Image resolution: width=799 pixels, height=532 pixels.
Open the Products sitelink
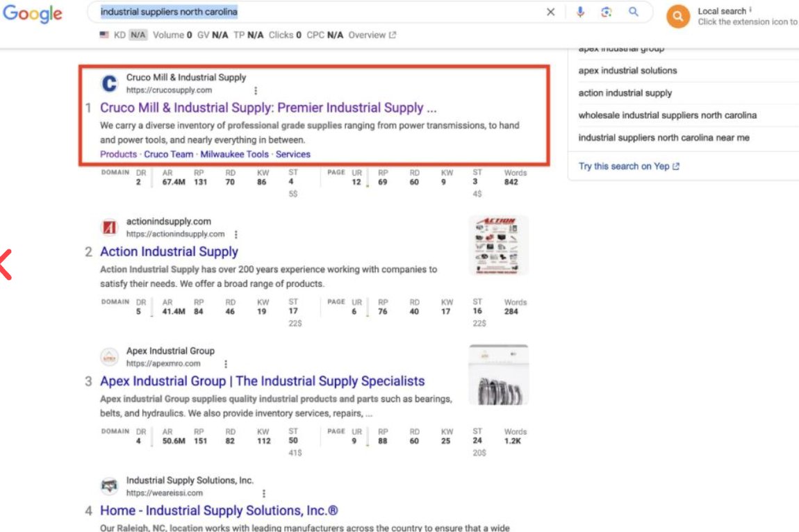[x=118, y=154]
